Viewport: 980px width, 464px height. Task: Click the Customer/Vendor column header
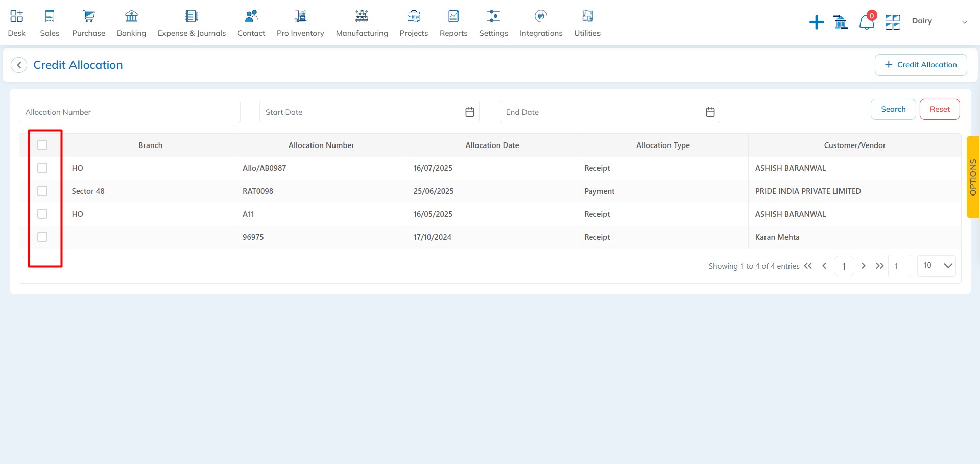855,145
